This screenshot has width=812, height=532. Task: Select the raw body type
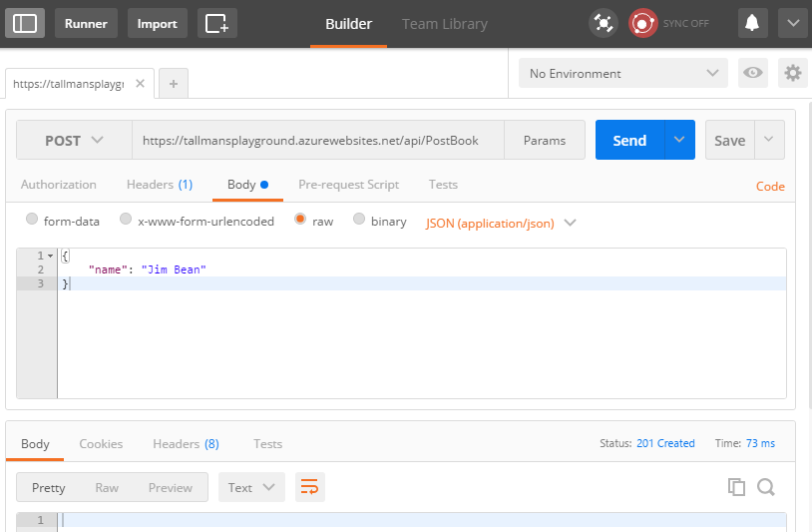pos(300,219)
